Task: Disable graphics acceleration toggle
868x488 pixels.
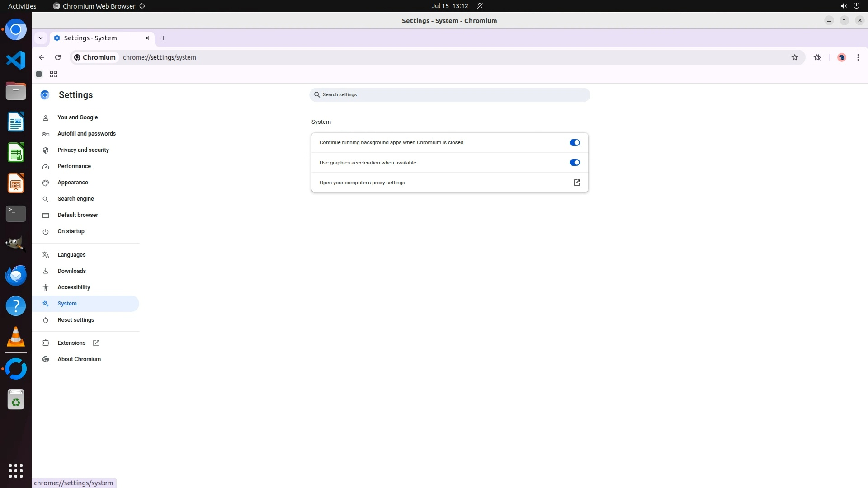Action: coord(574,163)
